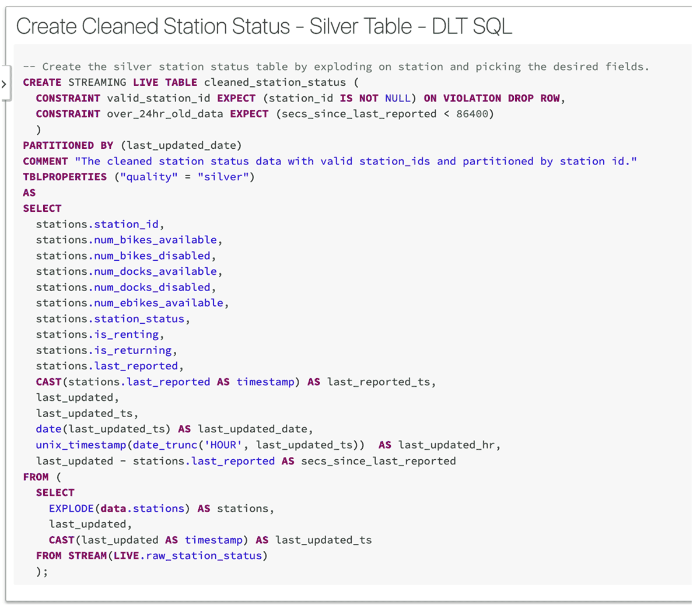Image resolution: width=700 pixels, height=608 pixels.
Task: Select the table name cleaned_station_status
Action: pyautogui.click(x=274, y=82)
